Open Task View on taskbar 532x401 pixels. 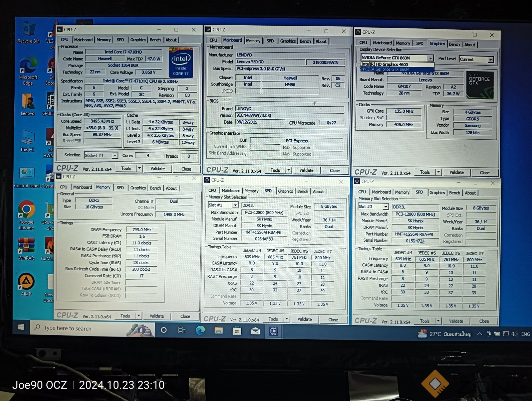point(181,330)
